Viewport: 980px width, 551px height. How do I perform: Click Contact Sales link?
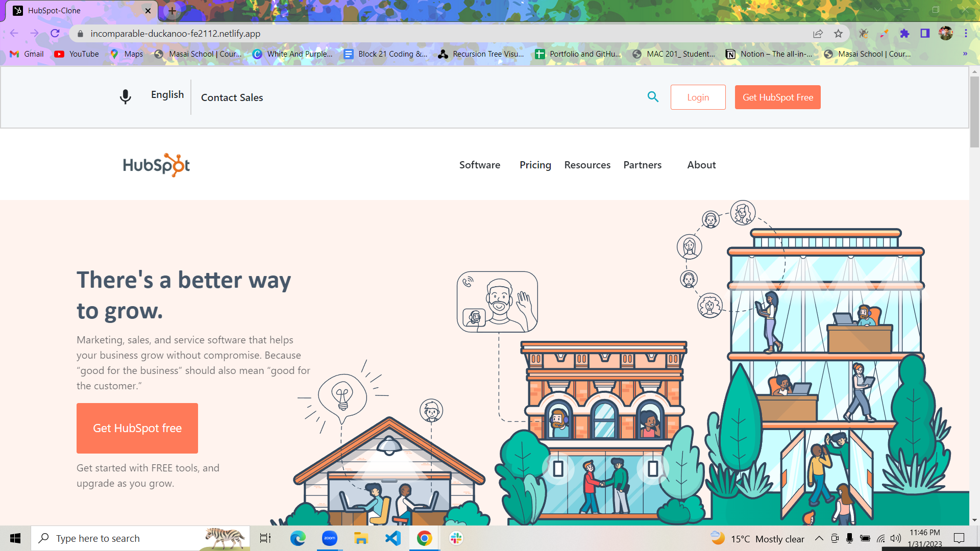coord(232,97)
